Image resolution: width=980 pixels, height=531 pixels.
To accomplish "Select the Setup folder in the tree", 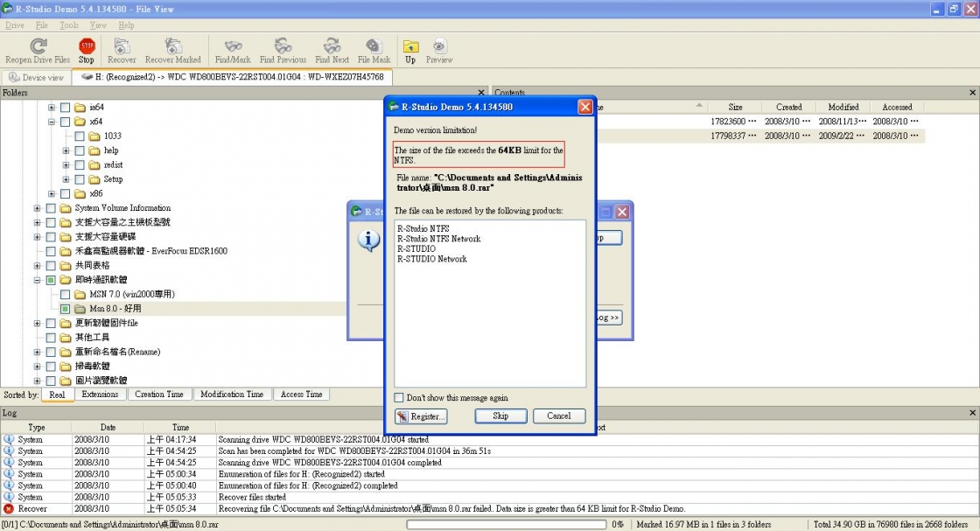I will pyautogui.click(x=113, y=179).
